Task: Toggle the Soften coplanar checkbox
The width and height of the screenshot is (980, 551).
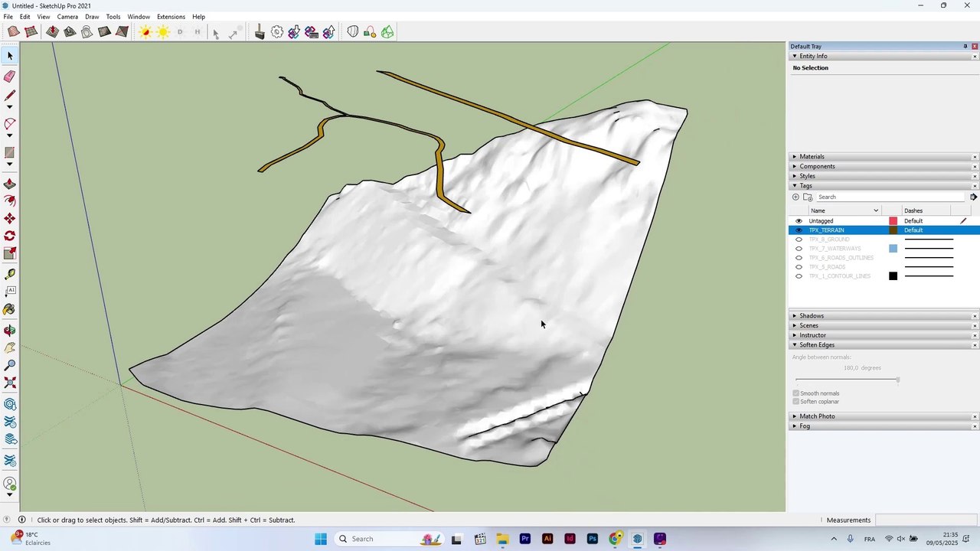Action: 796,402
